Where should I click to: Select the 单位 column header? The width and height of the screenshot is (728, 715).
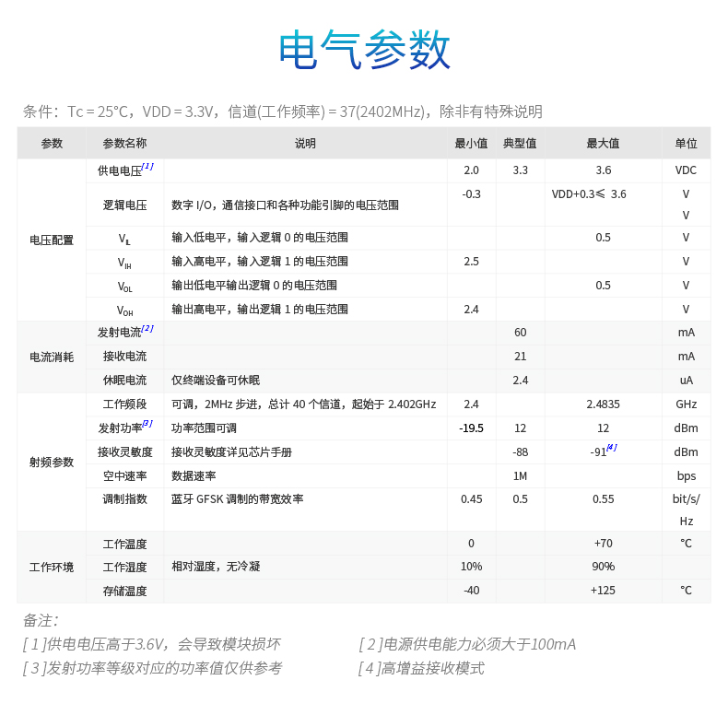tap(686, 144)
